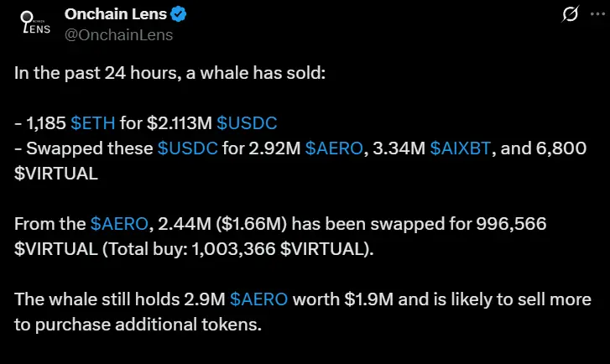Click the 'Total buy: 1,003,366' text
The width and height of the screenshot is (610, 364).
point(192,249)
